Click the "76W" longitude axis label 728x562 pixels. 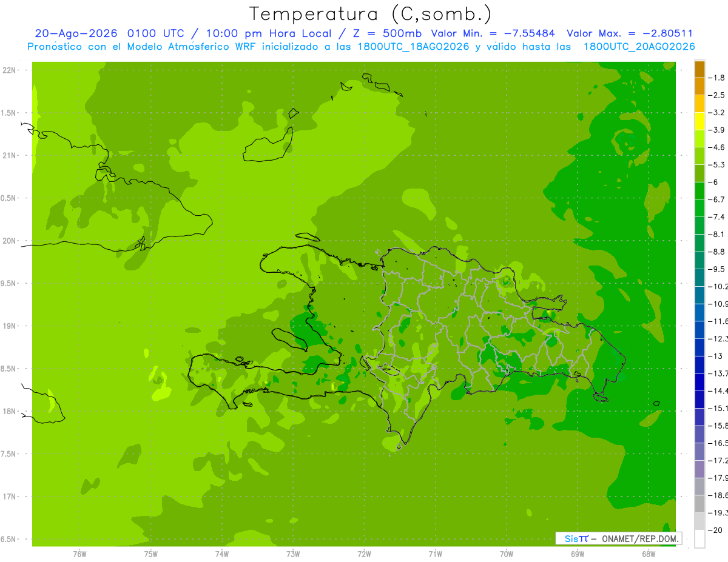(x=79, y=554)
